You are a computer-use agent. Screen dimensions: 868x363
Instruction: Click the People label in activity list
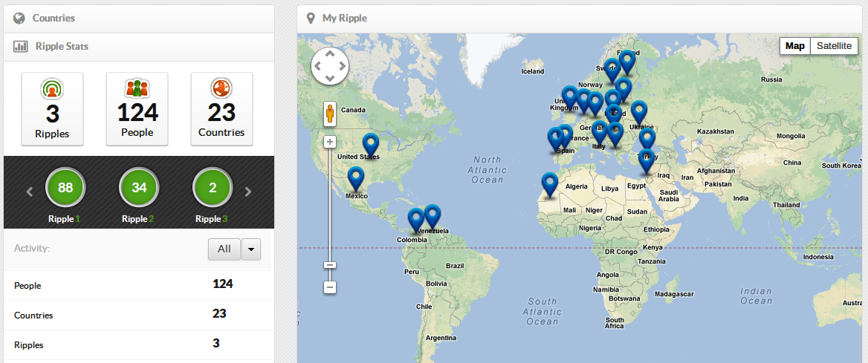click(27, 286)
